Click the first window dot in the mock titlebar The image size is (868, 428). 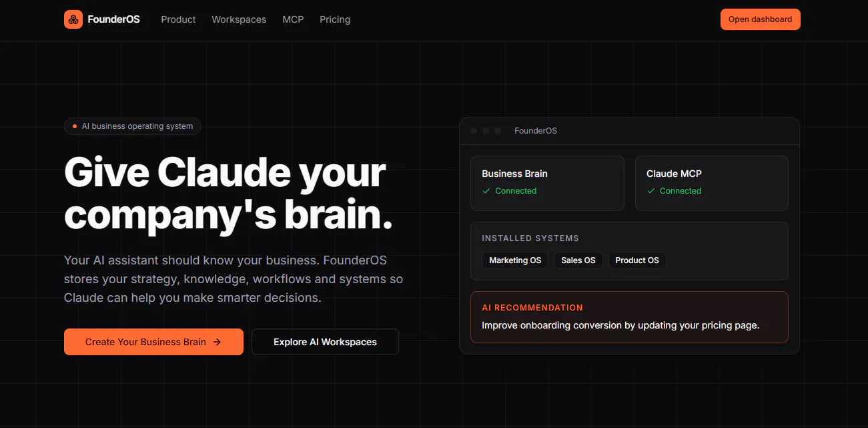click(474, 131)
